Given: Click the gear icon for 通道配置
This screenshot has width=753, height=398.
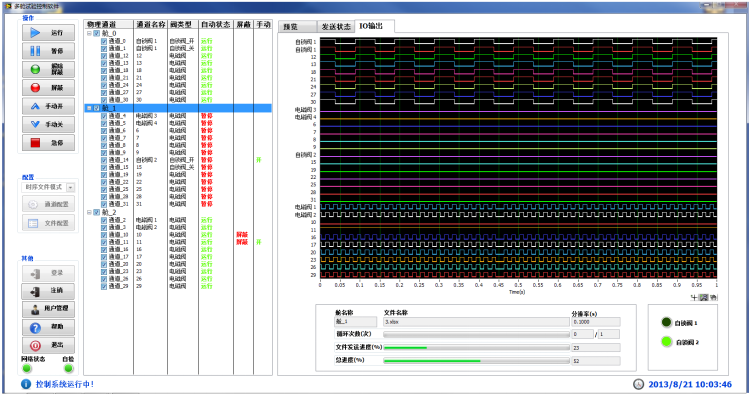Looking at the screenshot, I should [x=33, y=205].
